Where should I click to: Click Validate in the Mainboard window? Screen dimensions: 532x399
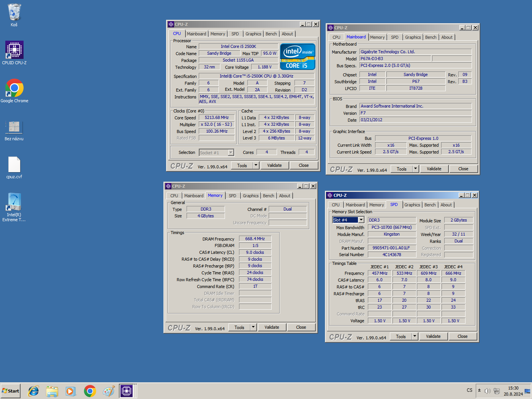pos(434,169)
